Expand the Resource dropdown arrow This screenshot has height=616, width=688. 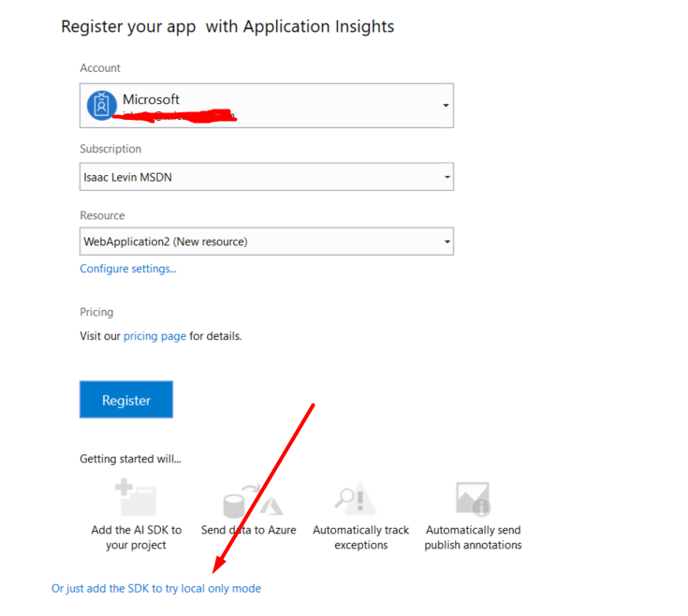click(446, 242)
